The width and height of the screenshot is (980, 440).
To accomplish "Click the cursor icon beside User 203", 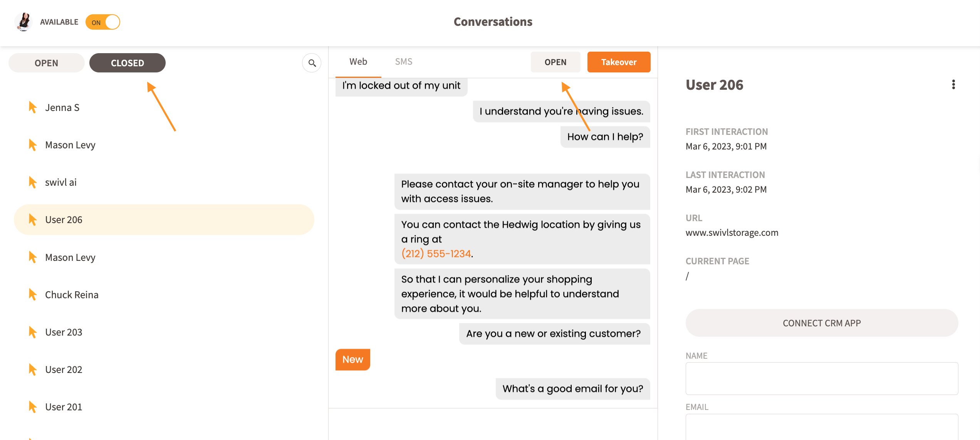I will coord(33,332).
